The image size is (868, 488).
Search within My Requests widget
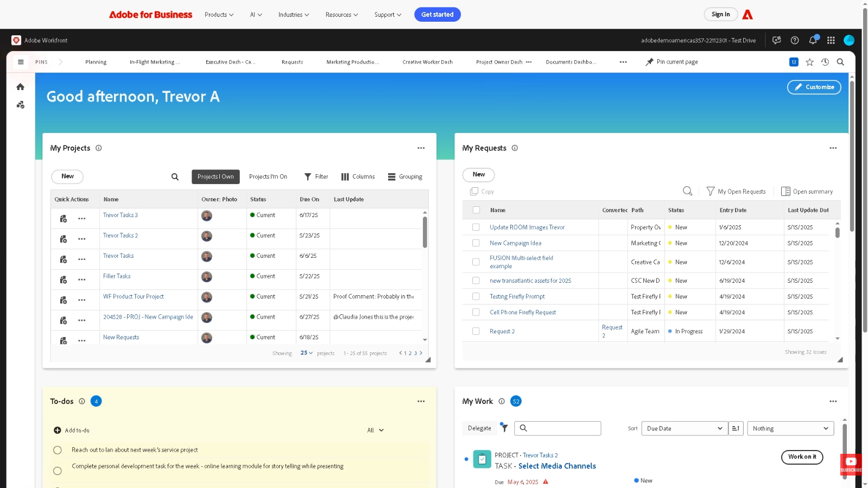687,191
